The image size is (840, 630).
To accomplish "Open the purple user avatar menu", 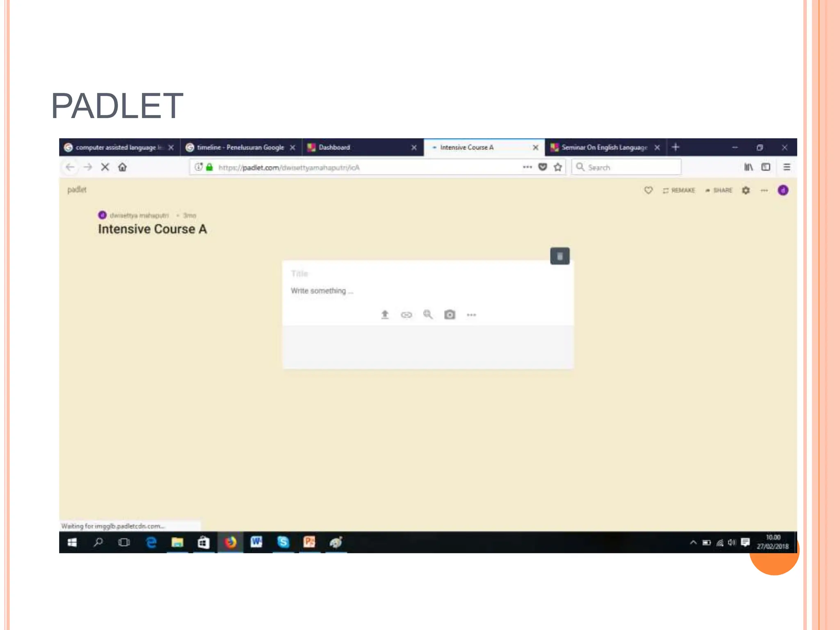I will click(783, 190).
